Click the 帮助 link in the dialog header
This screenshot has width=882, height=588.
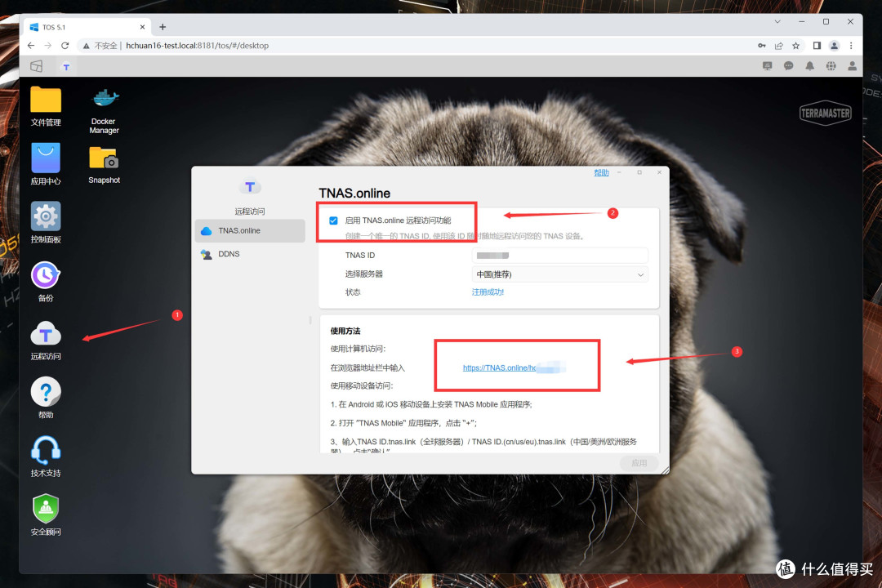pos(601,173)
